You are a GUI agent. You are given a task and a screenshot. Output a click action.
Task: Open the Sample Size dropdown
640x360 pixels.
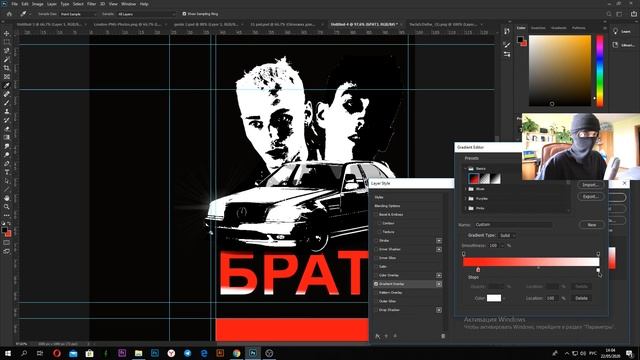pyautogui.click(x=78, y=14)
